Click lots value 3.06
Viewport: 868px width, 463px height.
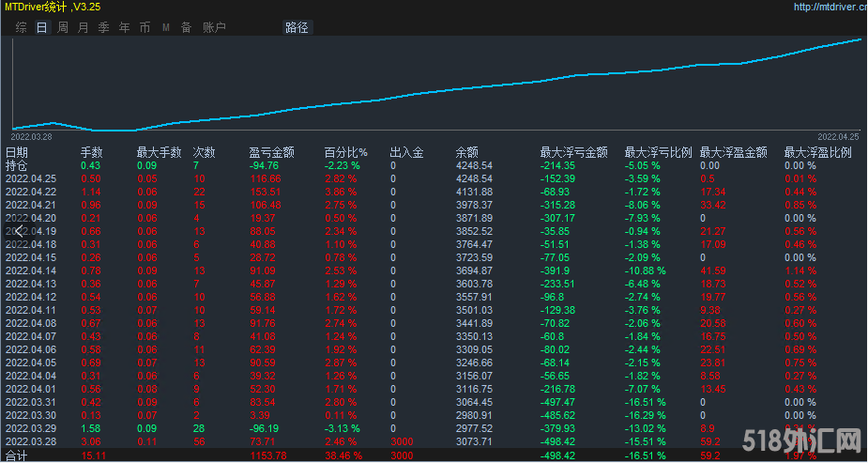click(91, 442)
